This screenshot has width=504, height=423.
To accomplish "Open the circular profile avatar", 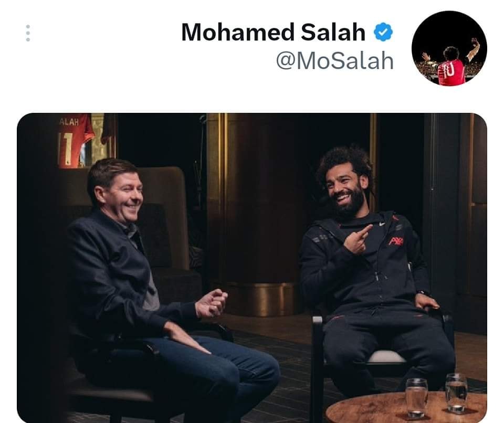I will (x=449, y=48).
